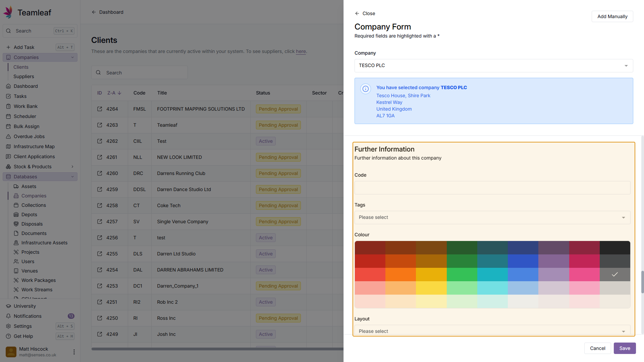The image size is (644, 362).
Task: Click the University graduation cap icon
Action: pyautogui.click(x=8, y=306)
